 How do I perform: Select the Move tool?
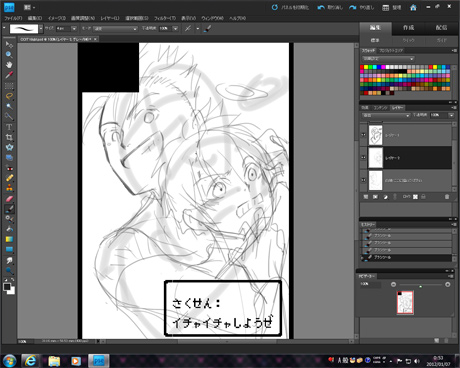[9, 44]
